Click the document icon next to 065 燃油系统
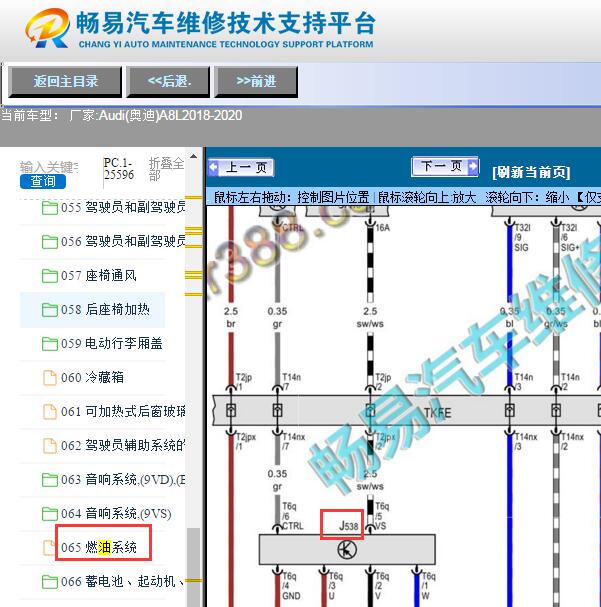The width and height of the screenshot is (601, 607). click(49, 548)
